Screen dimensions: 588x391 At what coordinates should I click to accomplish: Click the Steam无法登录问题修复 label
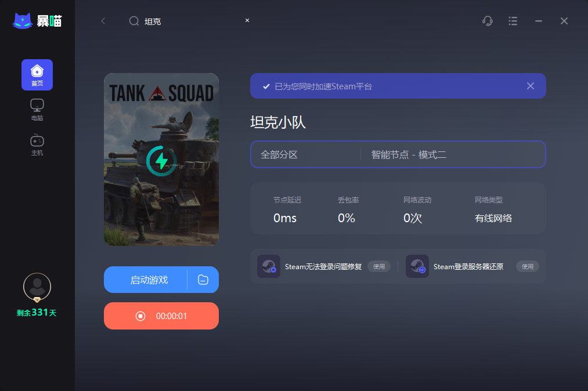pyautogui.click(x=323, y=266)
